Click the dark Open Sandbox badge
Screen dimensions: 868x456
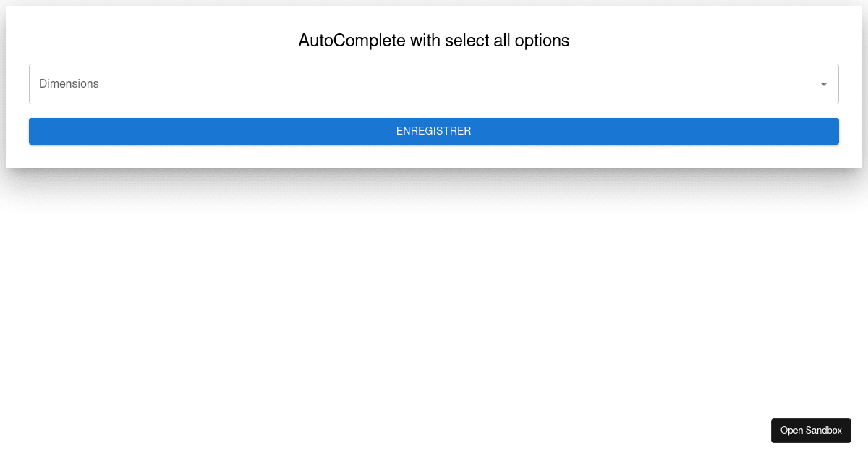click(x=811, y=430)
